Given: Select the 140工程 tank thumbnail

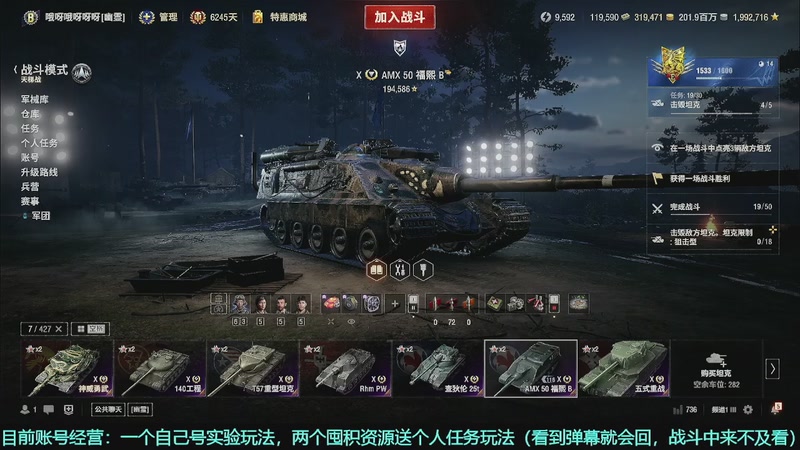Looking at the screenshot, I should pyautogui.click(x=160, y=368).
